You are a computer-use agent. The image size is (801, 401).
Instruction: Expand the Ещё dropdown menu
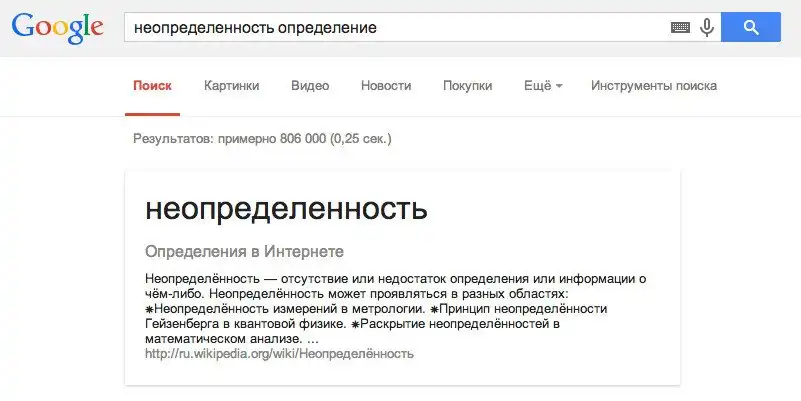pyautogui.click(x=543, y=86)
